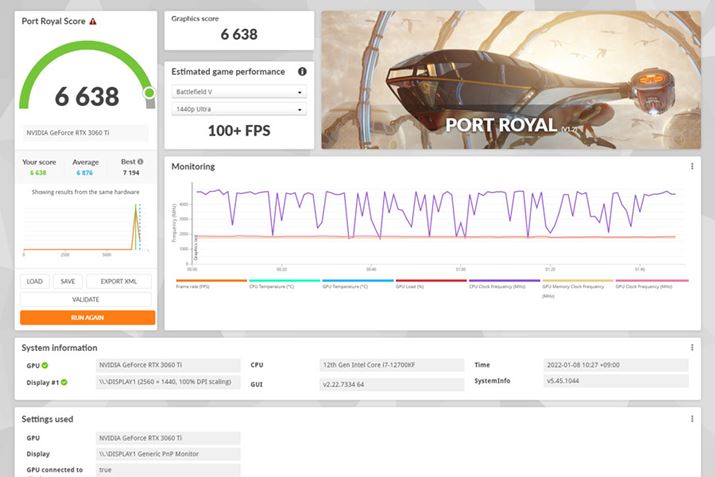Click the Best score value 7 194
715x477 pixels.
[x=131, y=173]
